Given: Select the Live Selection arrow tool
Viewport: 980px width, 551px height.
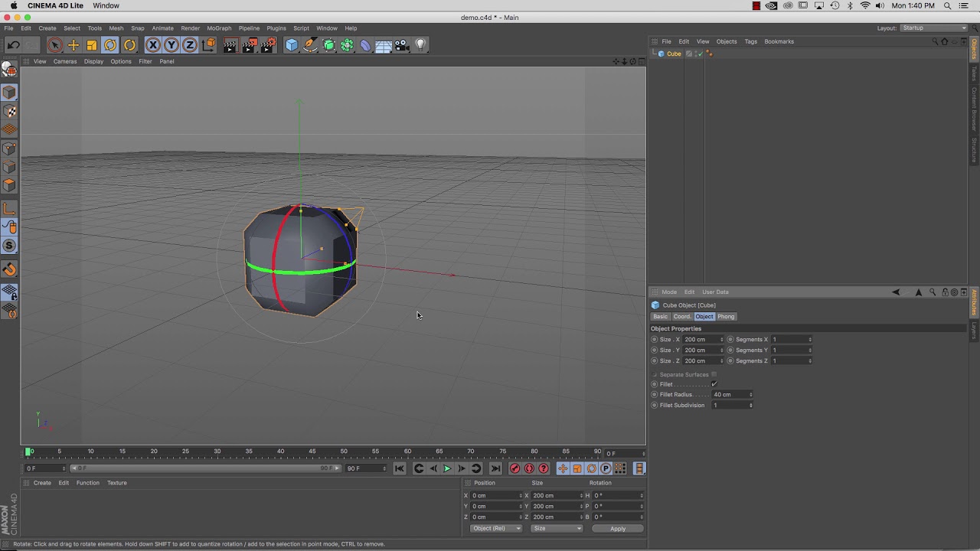Looking at the screenshot, I should coord(54,45).
